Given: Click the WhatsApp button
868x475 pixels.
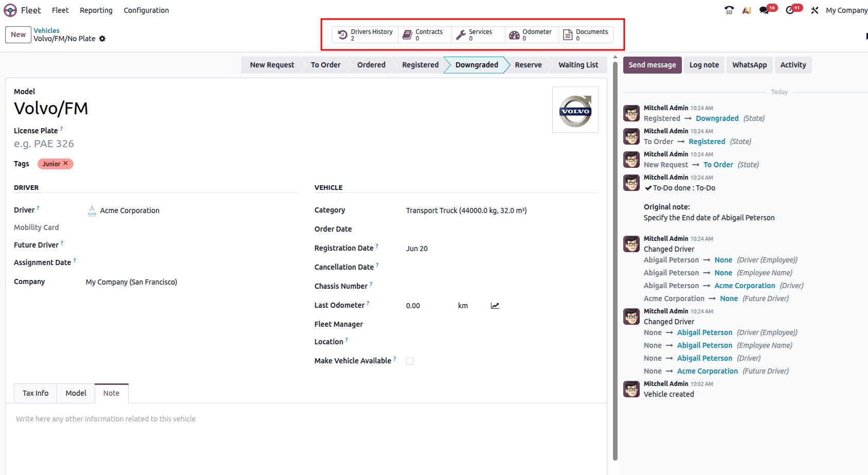Looking at the screenshot, I should pos(749,65).
